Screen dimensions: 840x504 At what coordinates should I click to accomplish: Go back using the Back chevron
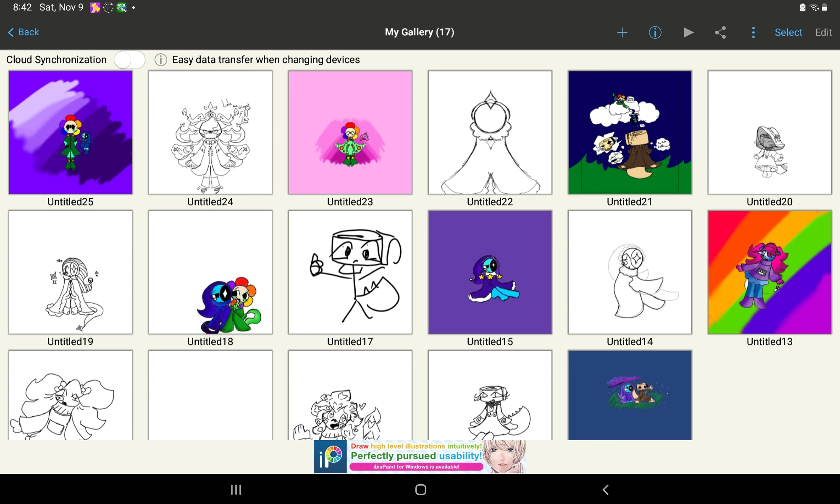23,32
